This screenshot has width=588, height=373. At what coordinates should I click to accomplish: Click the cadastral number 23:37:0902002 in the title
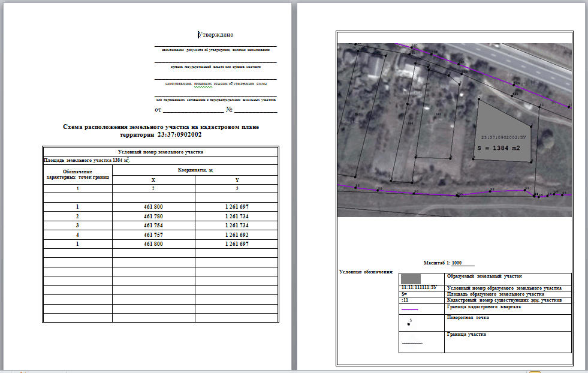(179, 135)
